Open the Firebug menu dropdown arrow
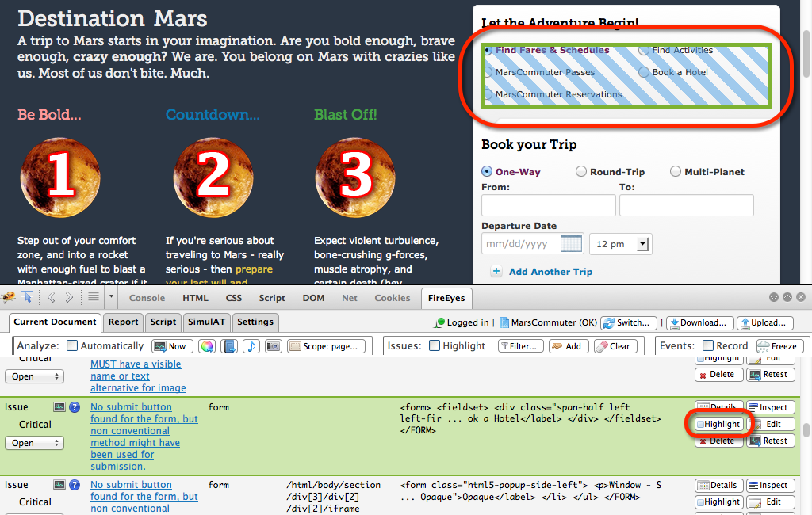The width and height of the screenshot is (812, 515). (111, 296)
